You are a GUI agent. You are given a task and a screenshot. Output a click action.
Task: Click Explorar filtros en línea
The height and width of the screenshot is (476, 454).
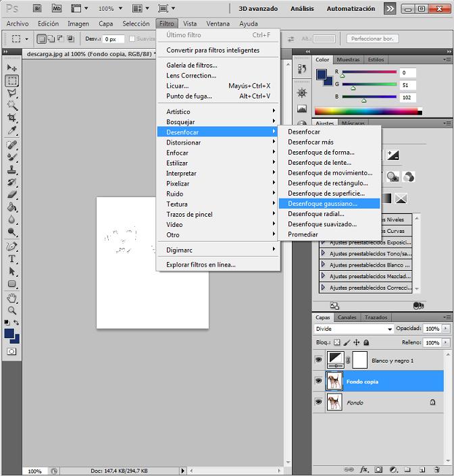[x=201, y=265]
